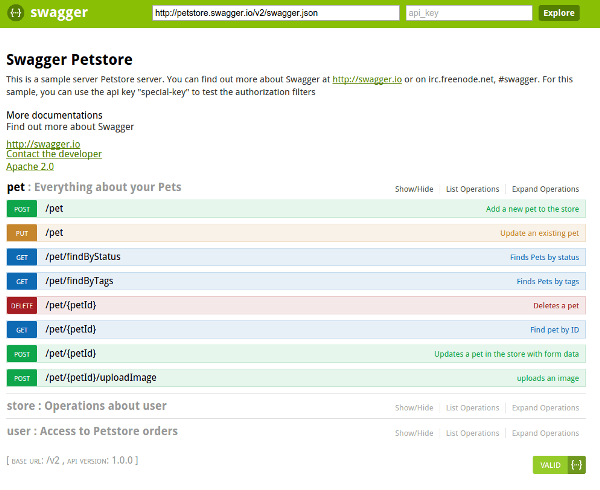The width and height of the screenshot is (600, 490).
Task: Click the POST badge for /pet
Action: pos(22,209)
